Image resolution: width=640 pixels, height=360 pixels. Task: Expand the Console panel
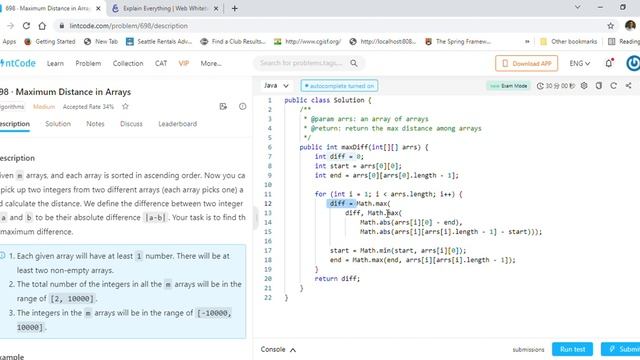[x=278, y=349]
